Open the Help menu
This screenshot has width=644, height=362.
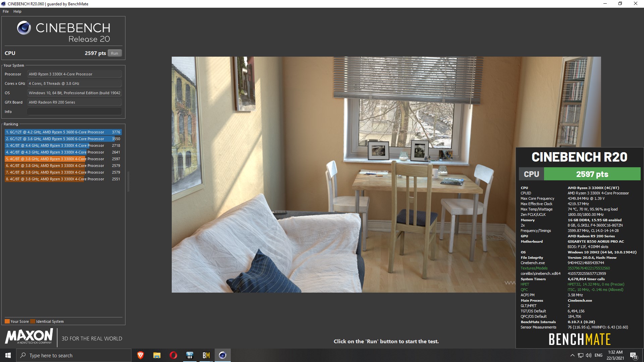coord(17,11)
